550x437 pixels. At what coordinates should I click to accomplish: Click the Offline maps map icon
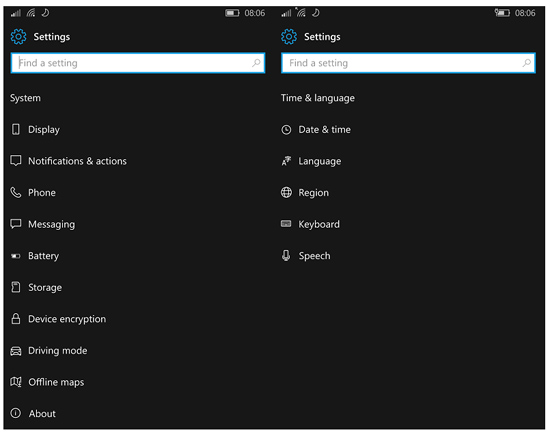tap(16, 382)
